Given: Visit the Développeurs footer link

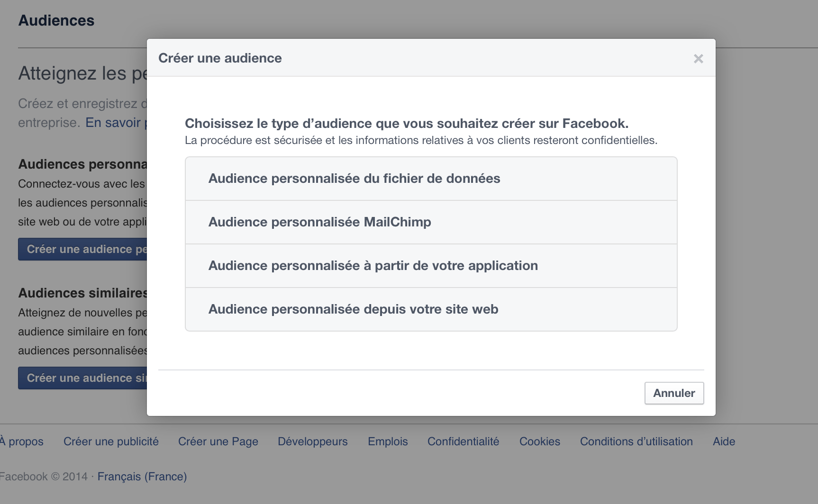Looking at the screenshot, I should [313, 441].
